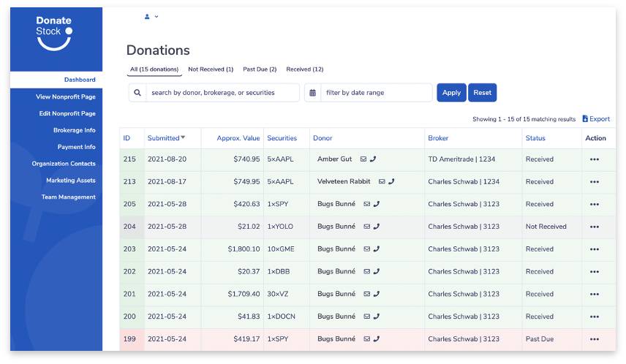Click the search magnifier icon

coord(137,93)
